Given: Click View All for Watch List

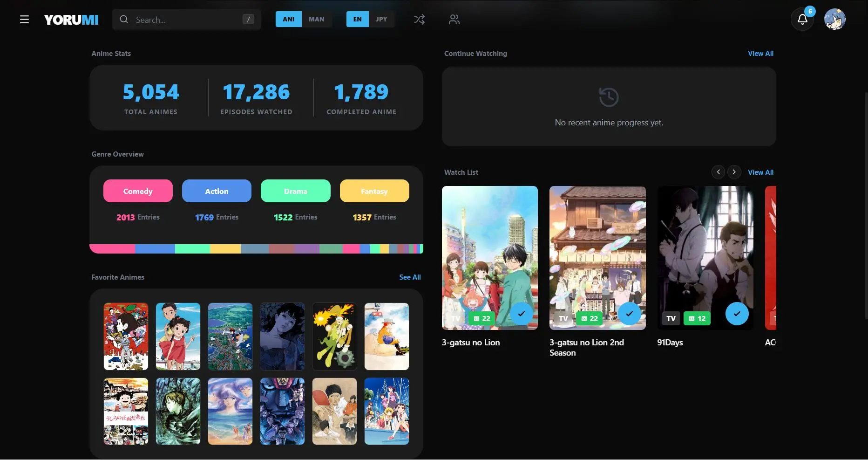Looking at the screenshot, I should 760,172.
